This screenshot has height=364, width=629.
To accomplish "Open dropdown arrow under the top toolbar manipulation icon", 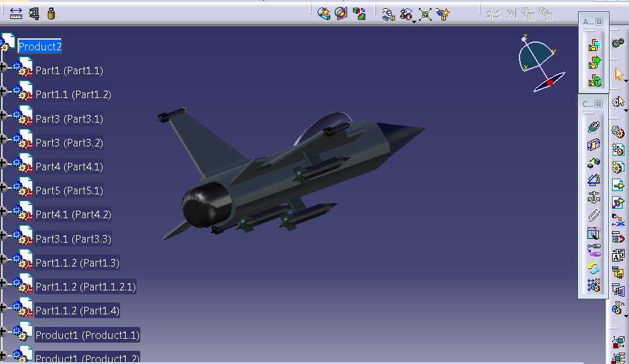I will [414, 21].
